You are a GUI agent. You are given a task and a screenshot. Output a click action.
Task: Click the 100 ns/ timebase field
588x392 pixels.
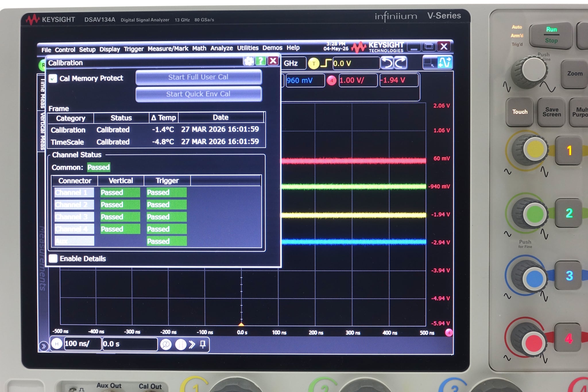(83, 344)
